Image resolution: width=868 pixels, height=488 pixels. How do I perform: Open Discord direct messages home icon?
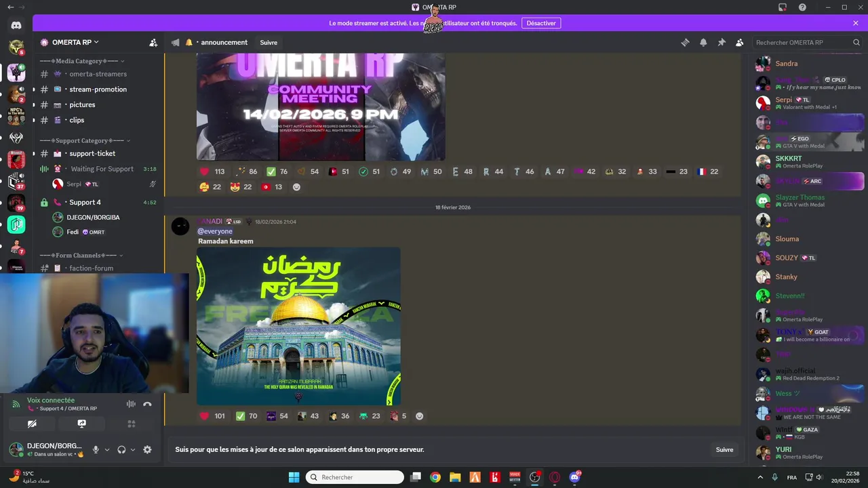click(x=16, y=26)
